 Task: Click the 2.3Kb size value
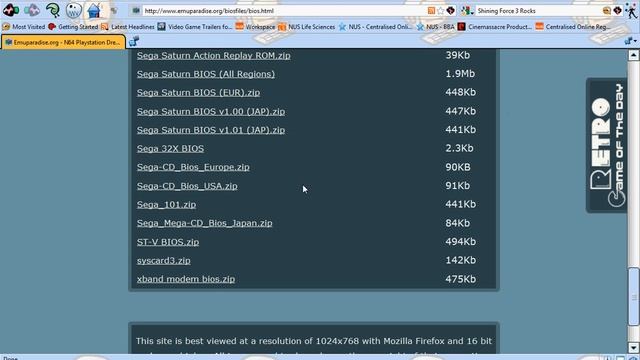pyautogui.click(x=459, y=148)
